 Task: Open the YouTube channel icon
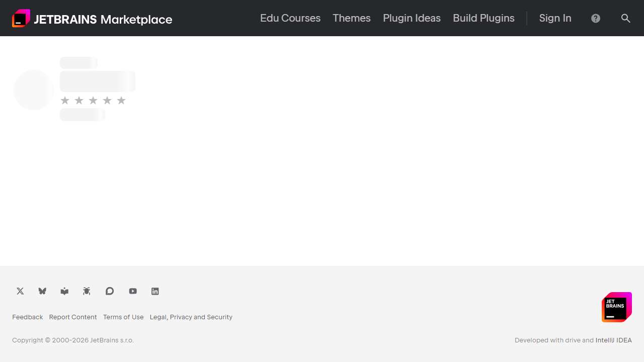coord(132,291)
